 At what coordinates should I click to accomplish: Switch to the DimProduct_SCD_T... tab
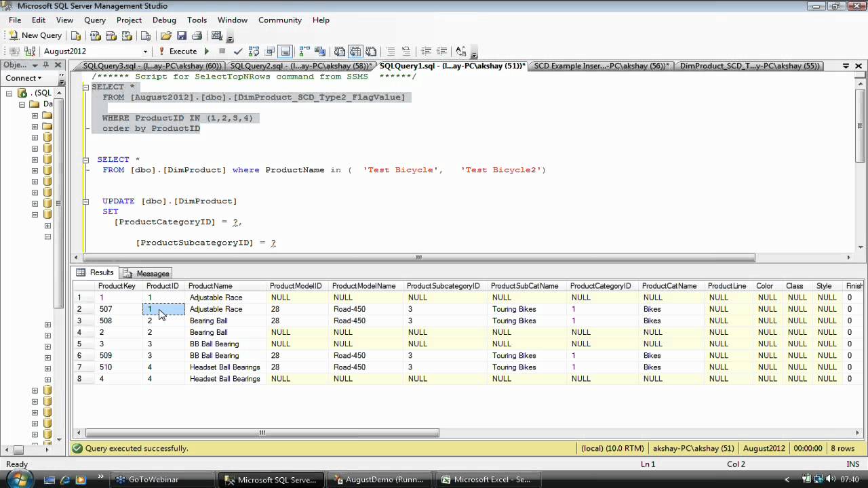click(750, 66)
